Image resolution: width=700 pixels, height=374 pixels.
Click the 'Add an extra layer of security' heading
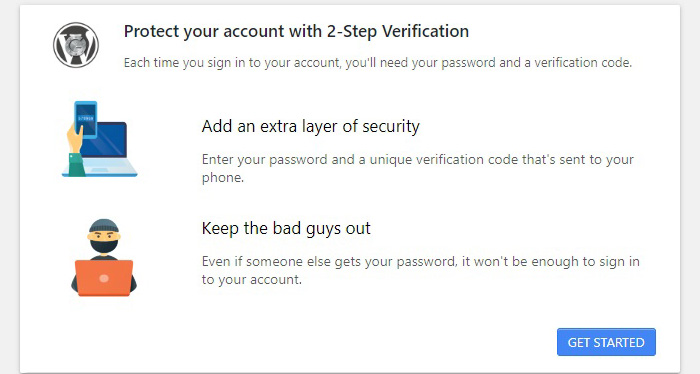point(310,126)
